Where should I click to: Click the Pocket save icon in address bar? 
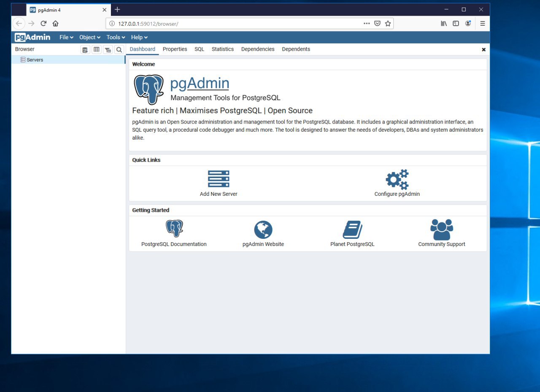(x=378, y=24)
